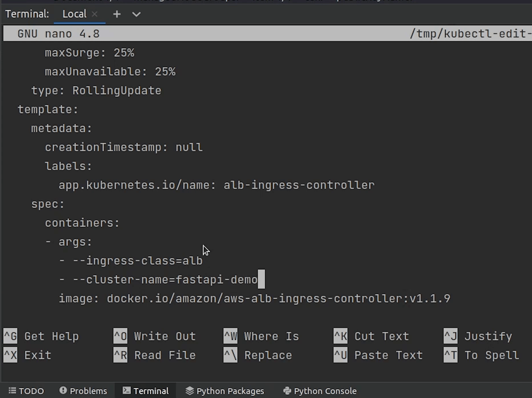This screenshot has height=398, width=532.
Task: Open the Python Console panel
Action: (x=320, y=391)
